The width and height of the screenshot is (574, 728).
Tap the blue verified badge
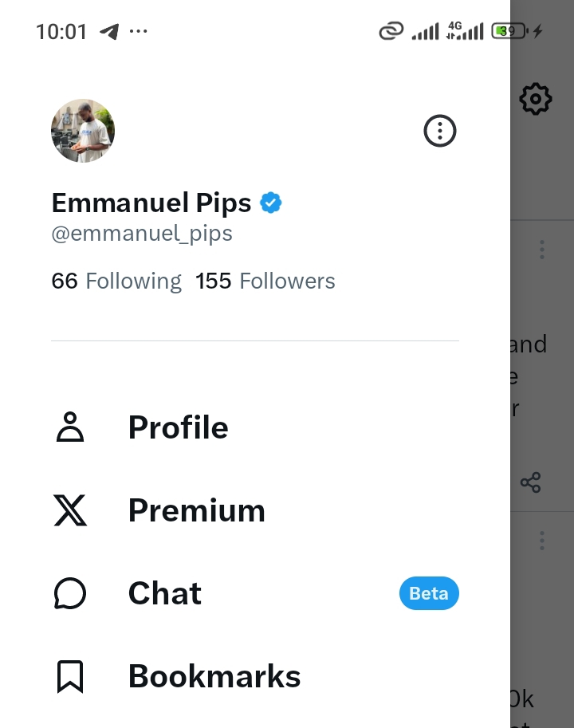point(270,203)
